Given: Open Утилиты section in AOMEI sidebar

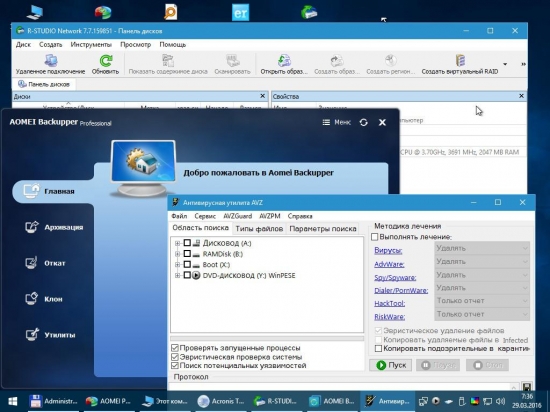Looking at the screenshot, I should click(50, 335).
